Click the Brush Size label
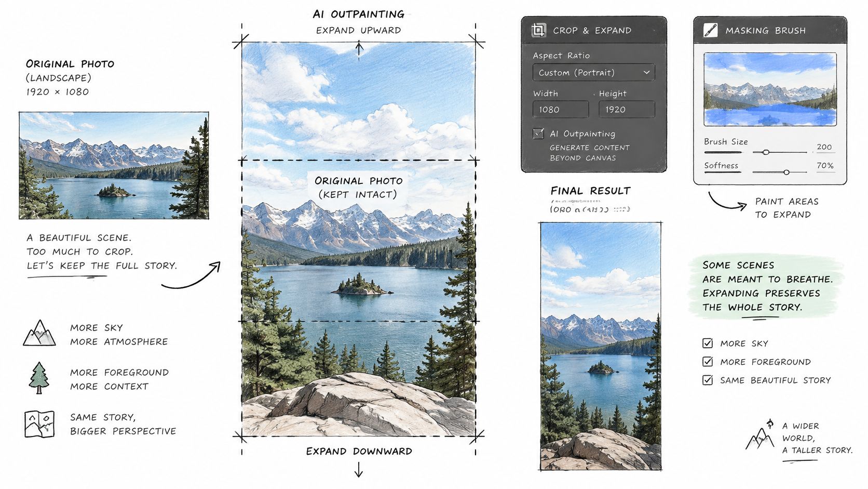This screenshot has height=489, width=868. tap(726, 141)
